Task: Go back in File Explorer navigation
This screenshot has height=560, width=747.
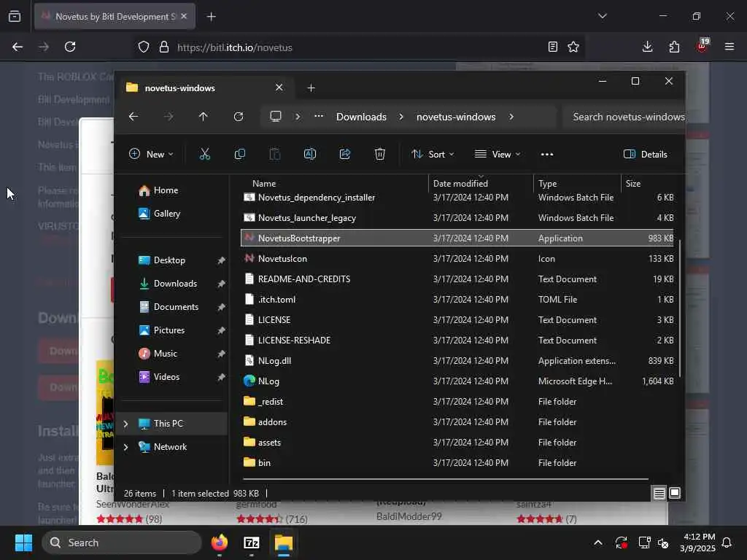Action: click(133, 117)
